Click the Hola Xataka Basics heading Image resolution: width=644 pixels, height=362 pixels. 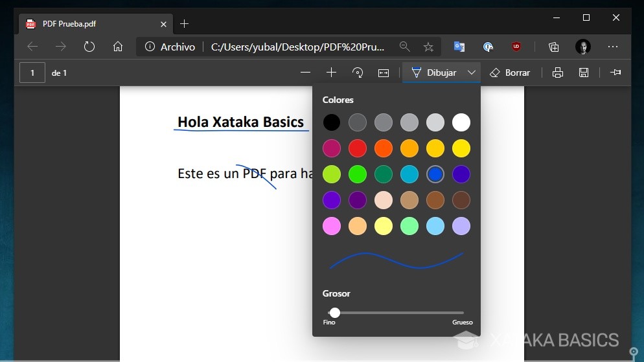coord(240,122)
